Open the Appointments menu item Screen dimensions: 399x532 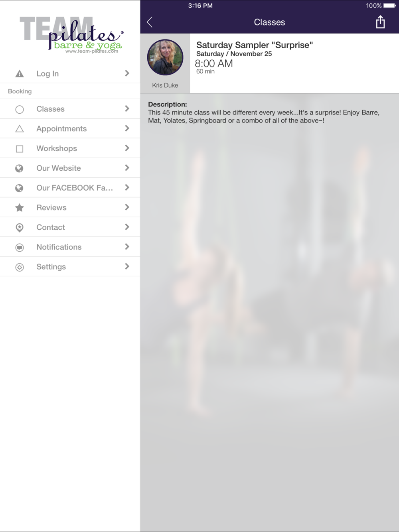click(70, 128)
